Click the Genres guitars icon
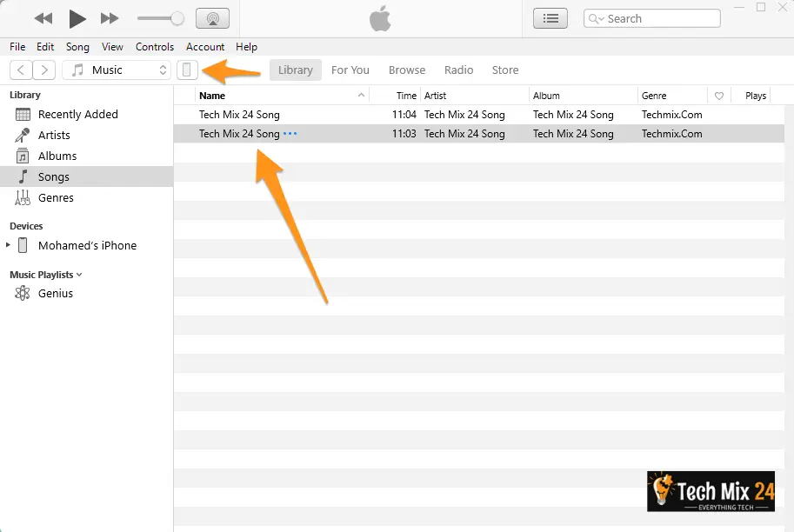Screen dimensions: 794x532 (x=23, y=197)
